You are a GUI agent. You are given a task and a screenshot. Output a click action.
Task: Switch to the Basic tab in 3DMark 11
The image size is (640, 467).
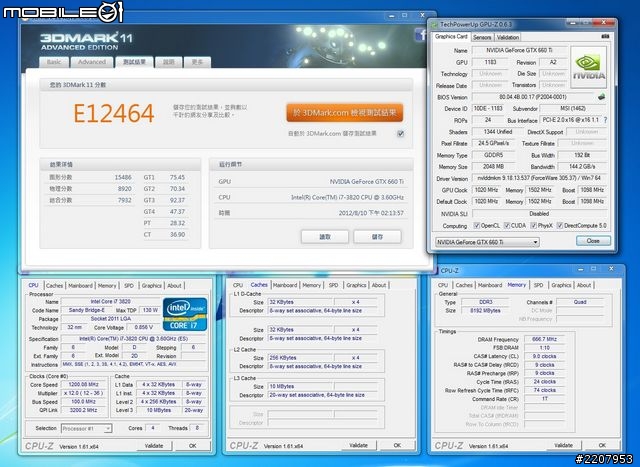pos(54,62)
